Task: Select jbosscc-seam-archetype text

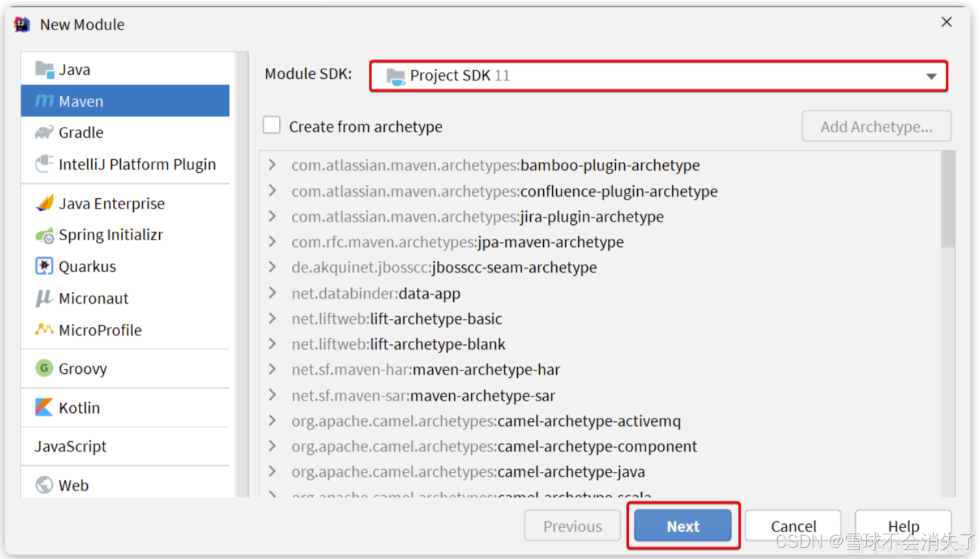Action: [514, 267]
